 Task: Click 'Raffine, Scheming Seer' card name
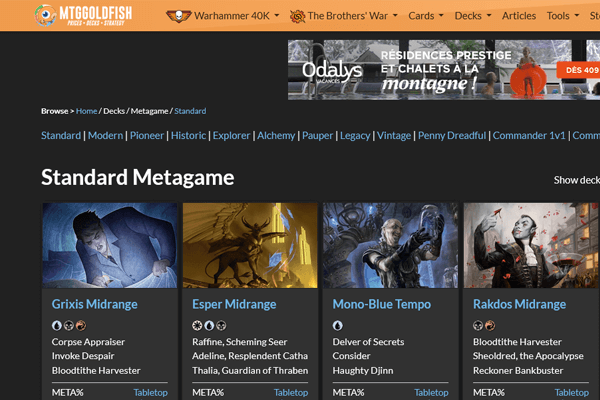pyautogui.click(x=240, y=342)
